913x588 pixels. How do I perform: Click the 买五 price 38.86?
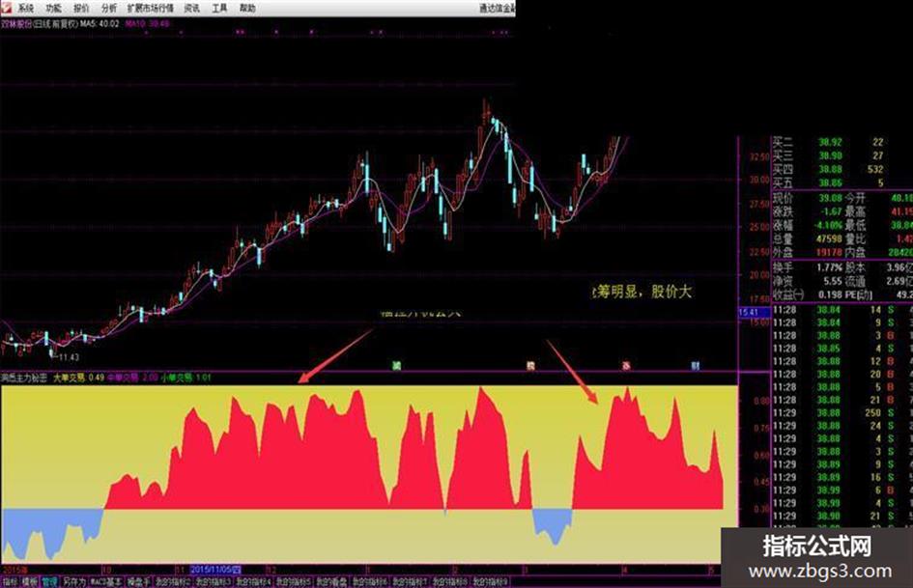(830, 182)
